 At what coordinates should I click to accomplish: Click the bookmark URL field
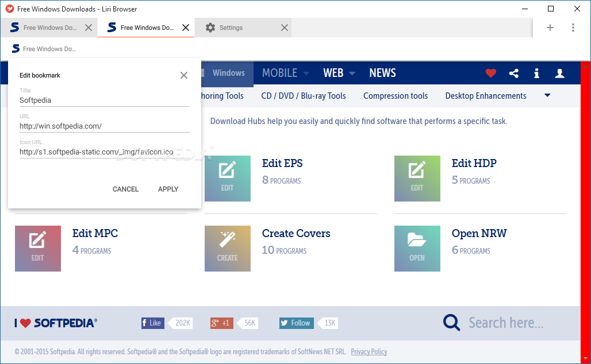click(105, 126)
